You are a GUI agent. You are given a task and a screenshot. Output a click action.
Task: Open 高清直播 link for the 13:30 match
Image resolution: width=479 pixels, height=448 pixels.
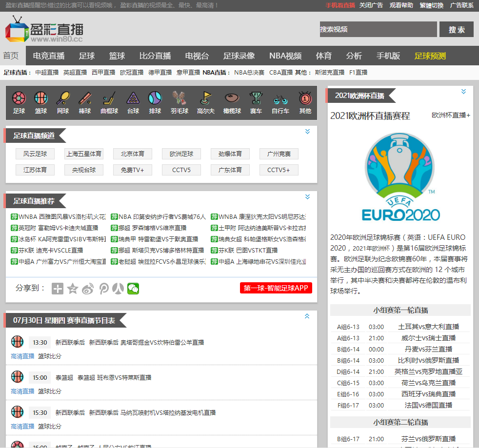tap(22, 356)
